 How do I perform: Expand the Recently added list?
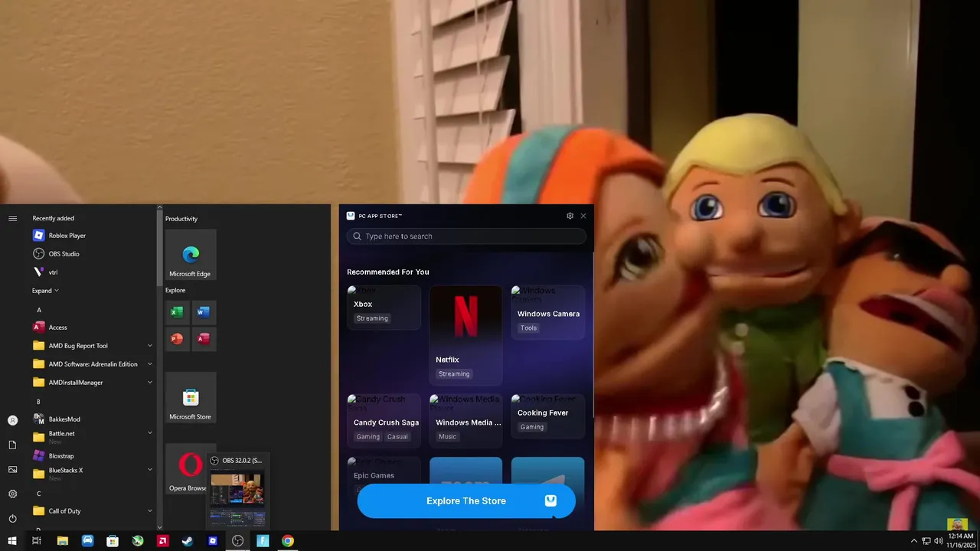tap(45, 291)
